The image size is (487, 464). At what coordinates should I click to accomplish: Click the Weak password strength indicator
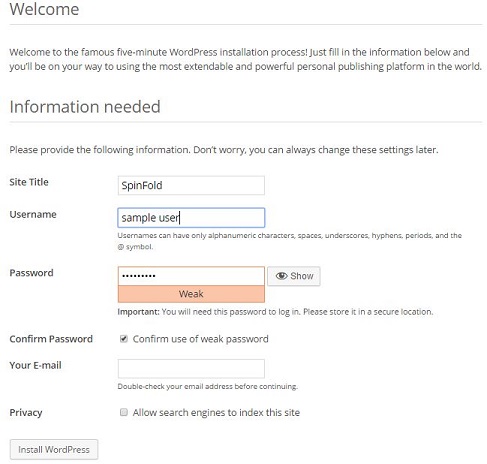pyautogui.click(x=191, y=294)
